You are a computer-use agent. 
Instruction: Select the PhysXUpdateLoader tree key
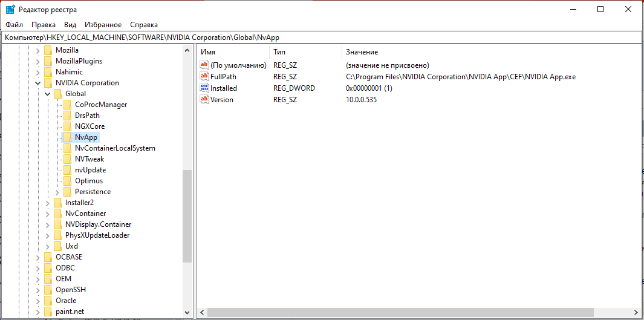97,235
